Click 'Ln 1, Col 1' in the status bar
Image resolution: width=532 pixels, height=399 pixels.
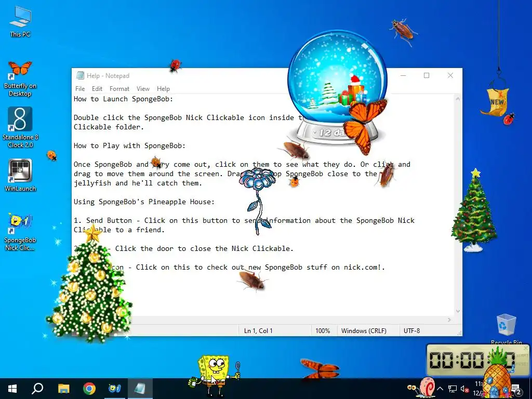[x=259, y=331]
